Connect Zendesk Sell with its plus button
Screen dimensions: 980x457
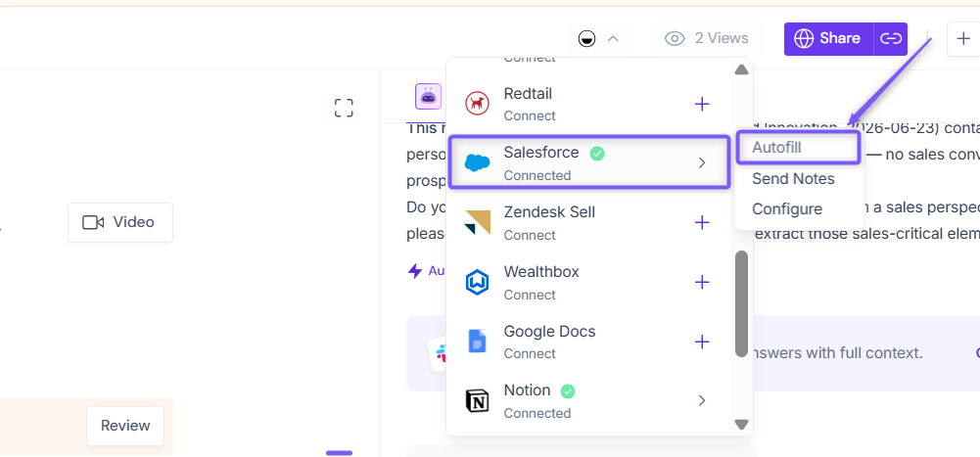[x=702, y=222]
